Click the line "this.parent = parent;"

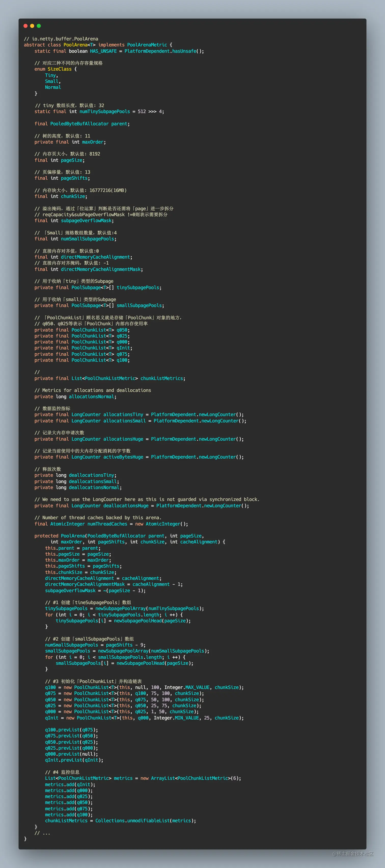click(x=73, y=548)
